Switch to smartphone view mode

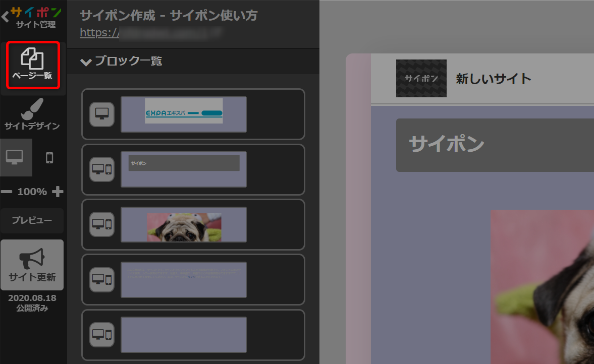pos(49,157)
